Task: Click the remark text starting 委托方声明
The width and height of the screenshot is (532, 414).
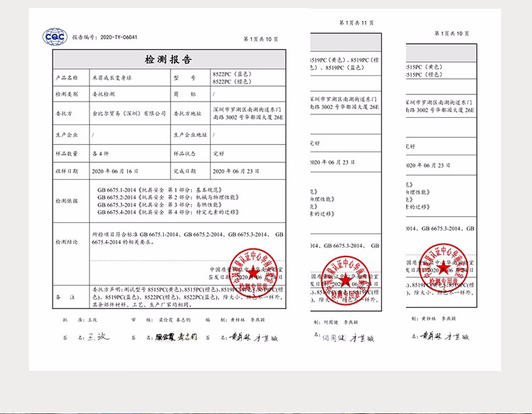Action: coord(187,297)
